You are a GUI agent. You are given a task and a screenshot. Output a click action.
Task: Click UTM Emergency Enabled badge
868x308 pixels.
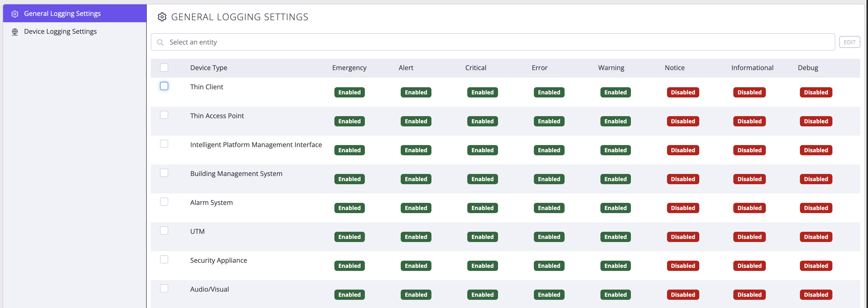[350, 237]
